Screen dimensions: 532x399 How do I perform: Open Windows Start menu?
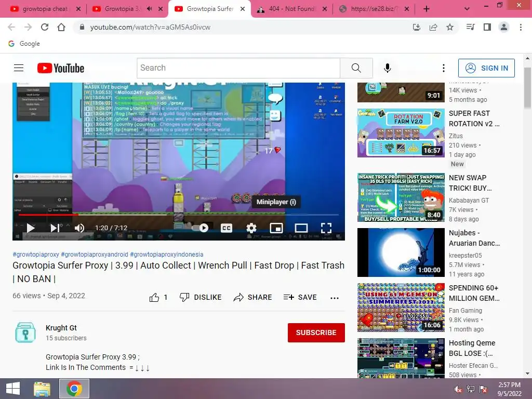[x=13, y=389]
